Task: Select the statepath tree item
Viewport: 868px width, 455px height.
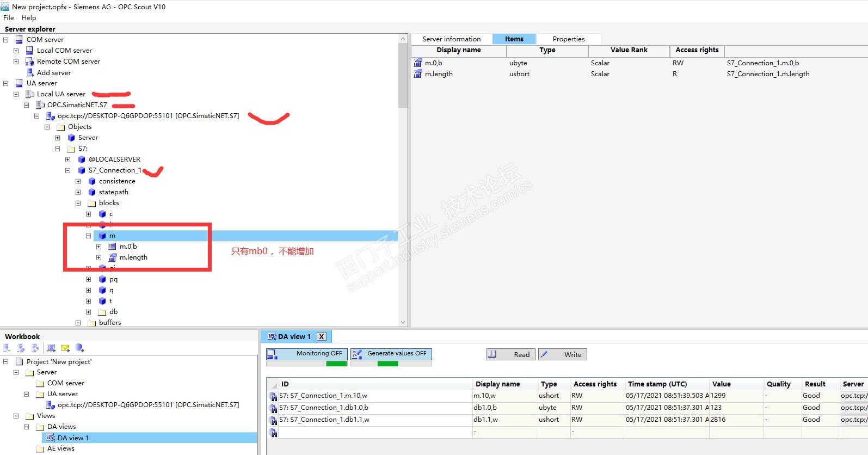Action: [x=114, y=192]
